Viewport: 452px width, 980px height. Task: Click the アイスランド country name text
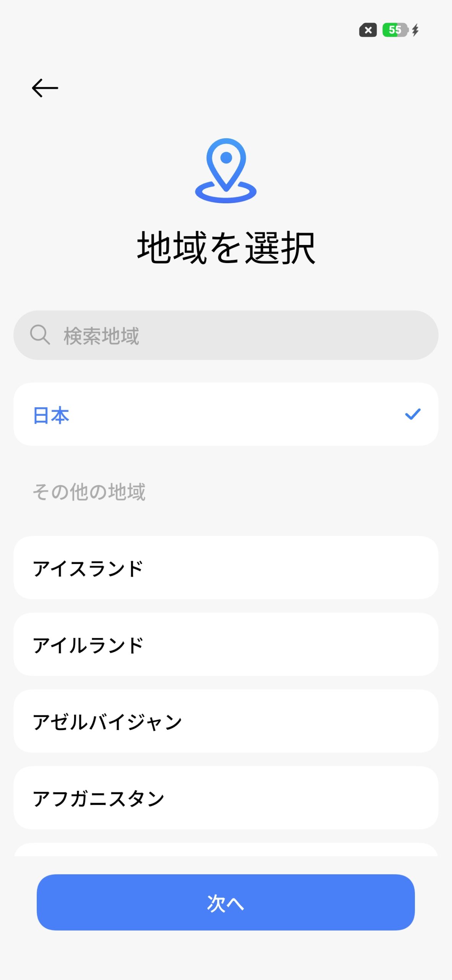point(88,568)
